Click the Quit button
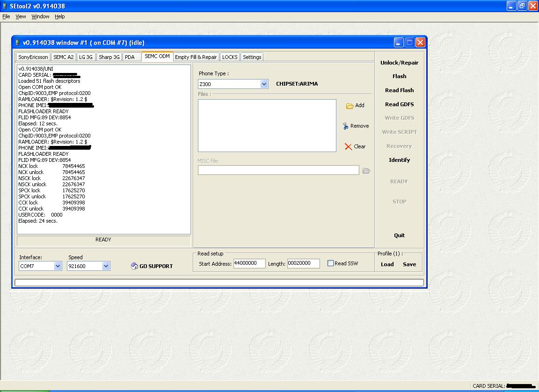Image resolution: width=539 pixels, height=392 pixels. [x=400, y=235]
